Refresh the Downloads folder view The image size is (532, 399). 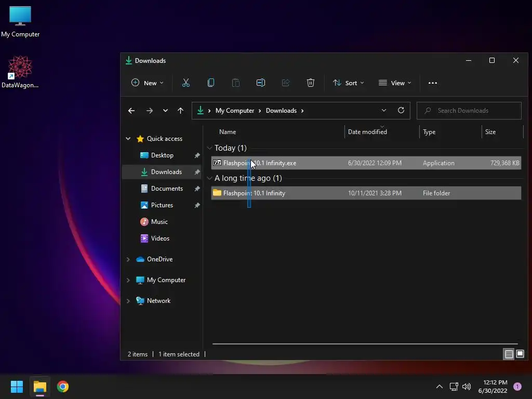[x=401, y=110]
